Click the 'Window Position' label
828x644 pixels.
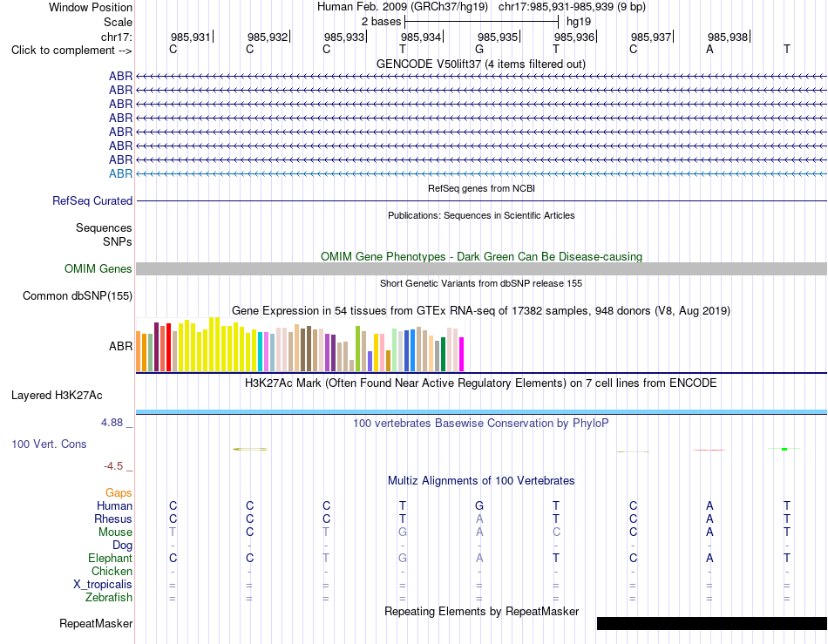pyautogui.click(x=91, y=7)
